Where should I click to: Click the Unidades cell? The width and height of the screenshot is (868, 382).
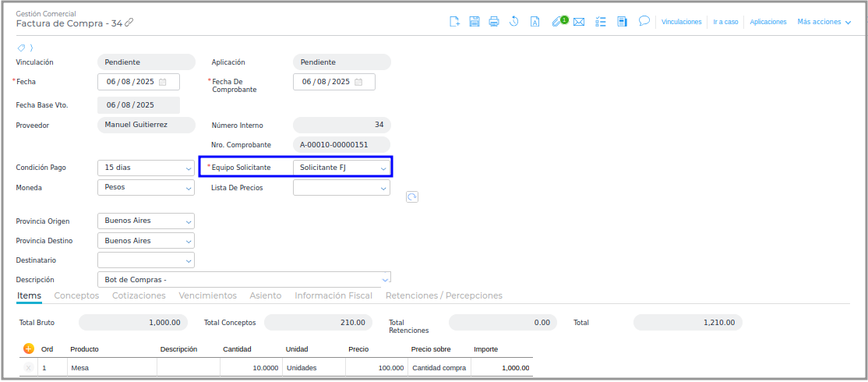314,368
